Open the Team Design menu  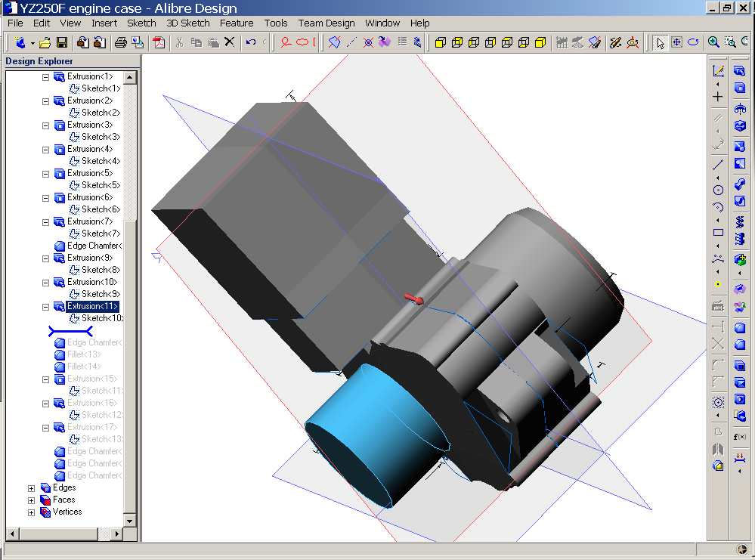pos(326,23)
